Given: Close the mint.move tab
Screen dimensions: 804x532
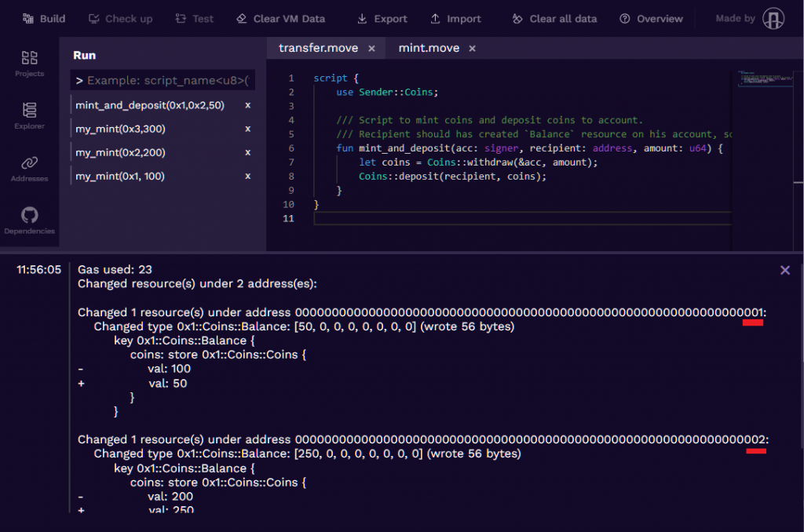Looking at the screenshot, I should pyautogui.click(x=472, y=49).
